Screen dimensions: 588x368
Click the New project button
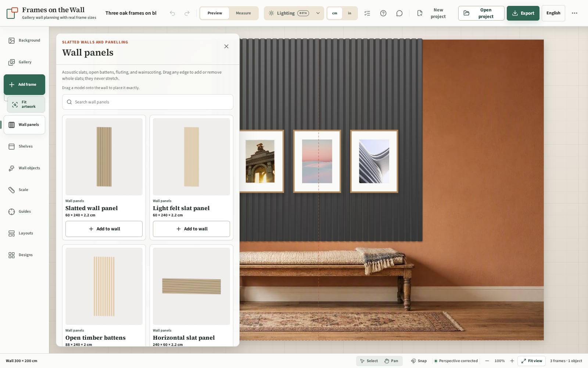tap(433, 13)
